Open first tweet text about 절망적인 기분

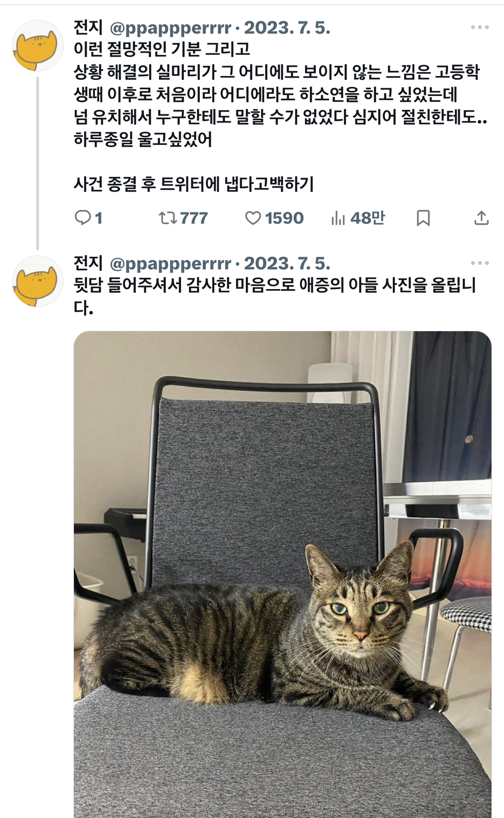(281, 116)
